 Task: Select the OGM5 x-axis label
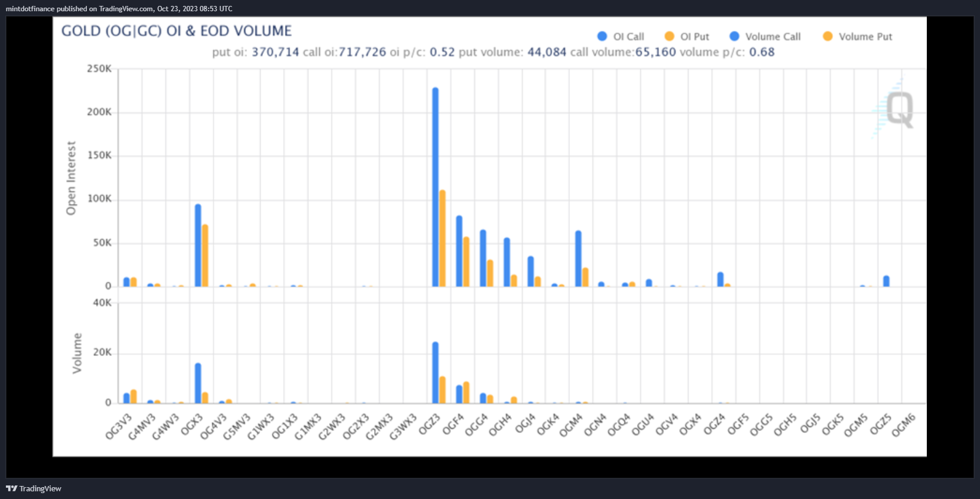pos(856,426)
